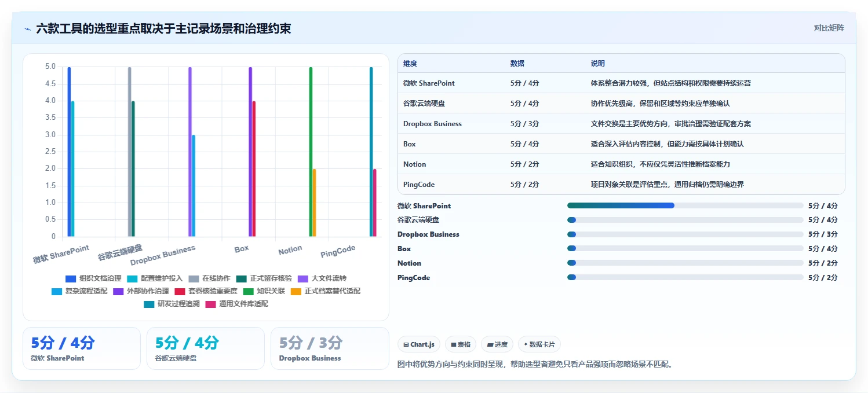
Task: Select the Box table row name
Action: click(409, 144)
